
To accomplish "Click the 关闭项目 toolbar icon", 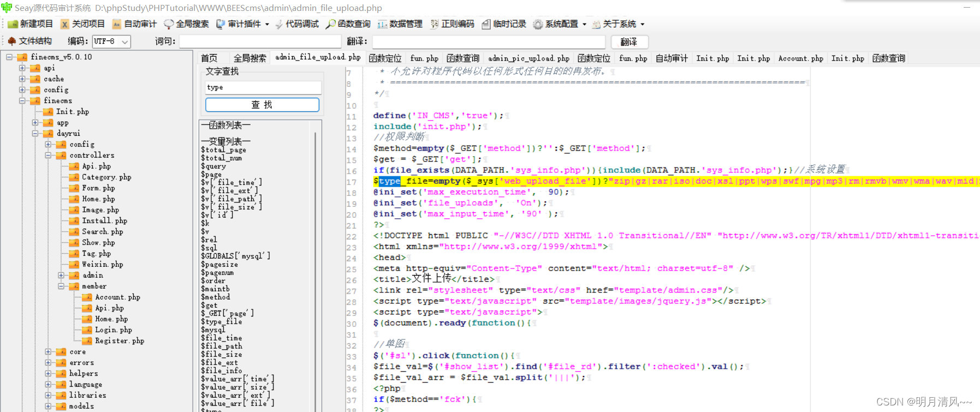I will click(64, 24).
